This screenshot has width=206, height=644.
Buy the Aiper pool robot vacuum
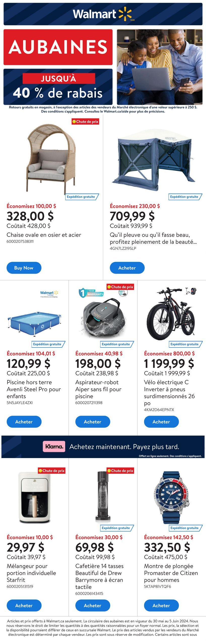point(93,422)
